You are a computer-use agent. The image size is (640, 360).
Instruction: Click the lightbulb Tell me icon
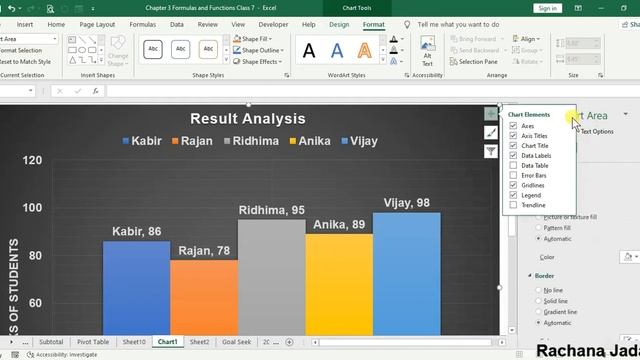coord(407,24)
